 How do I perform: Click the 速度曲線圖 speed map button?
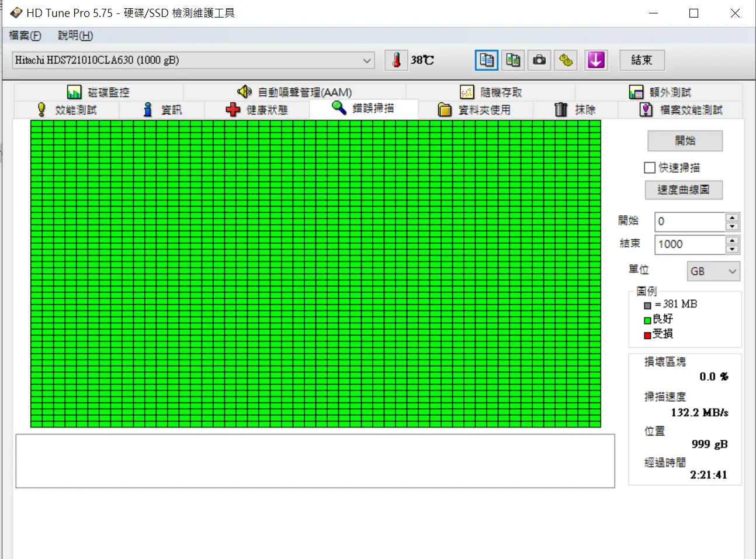[684, 190]
